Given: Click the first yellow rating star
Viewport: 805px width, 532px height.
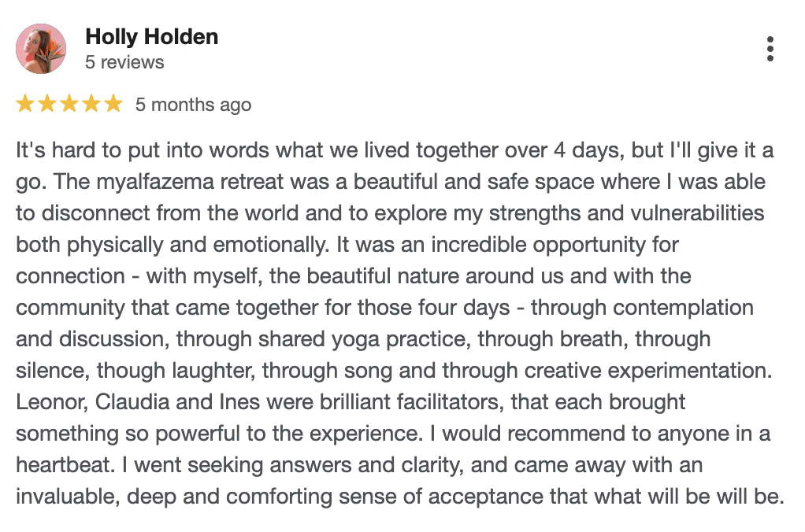Looking at the screenshot, I should (x=25, y=104).
